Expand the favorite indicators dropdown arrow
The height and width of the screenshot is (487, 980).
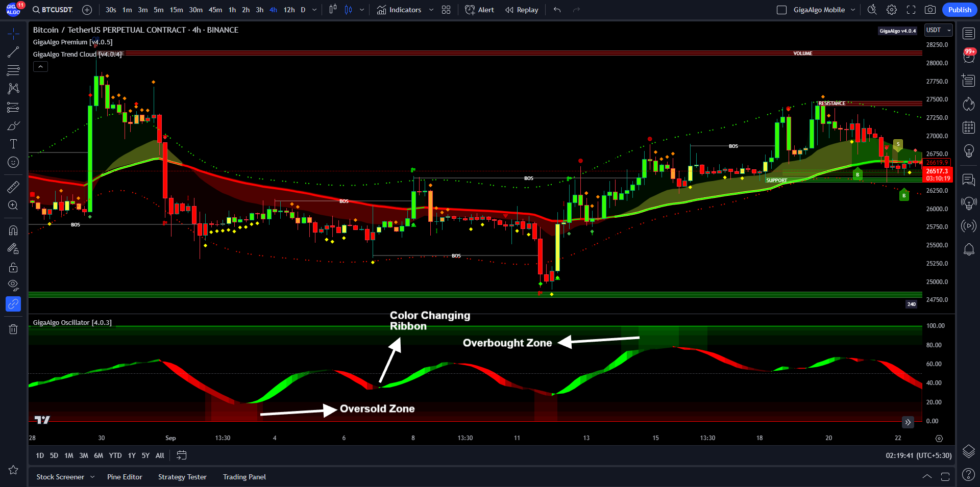click(431, 10)
